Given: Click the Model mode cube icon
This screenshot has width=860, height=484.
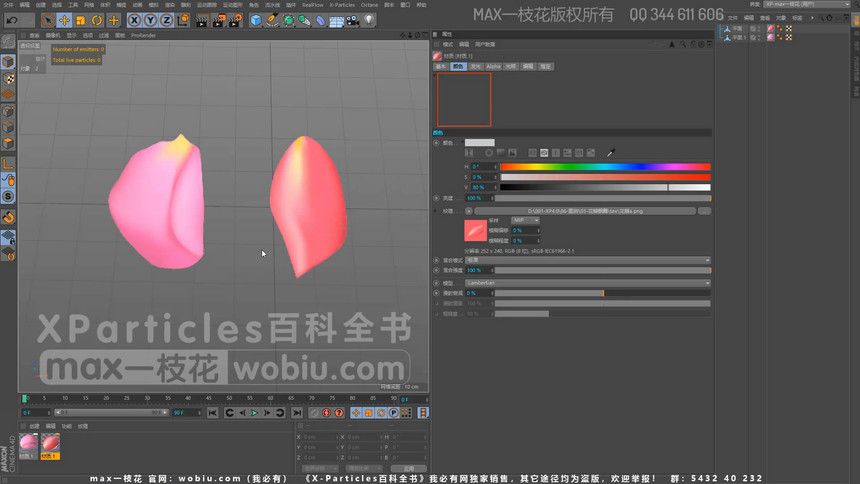Looking at the screenshot, I should (x=8, y=61).
